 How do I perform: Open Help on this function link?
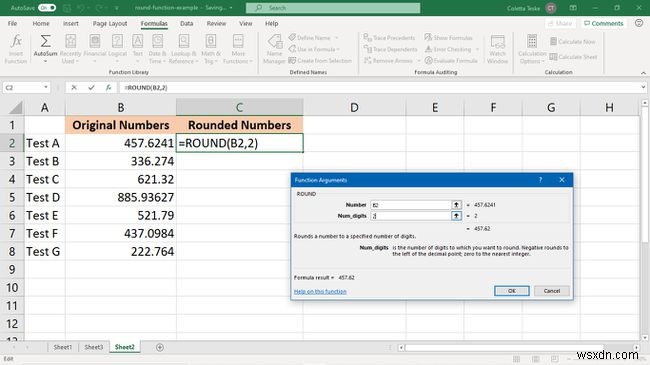(x=320, y=292)
